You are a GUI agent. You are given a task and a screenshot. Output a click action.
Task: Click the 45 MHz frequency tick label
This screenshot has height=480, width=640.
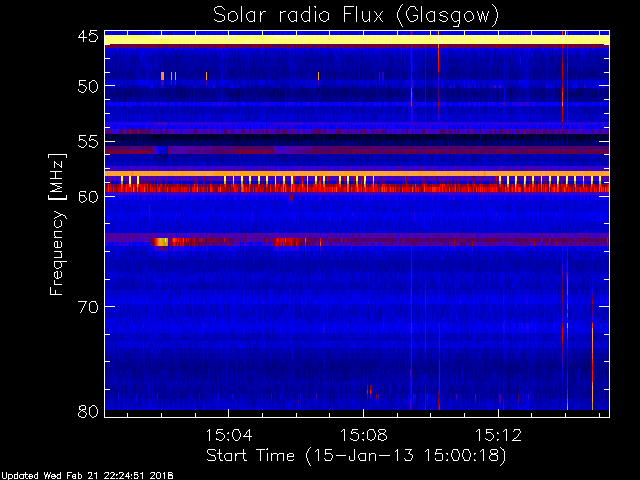point(88,36)
